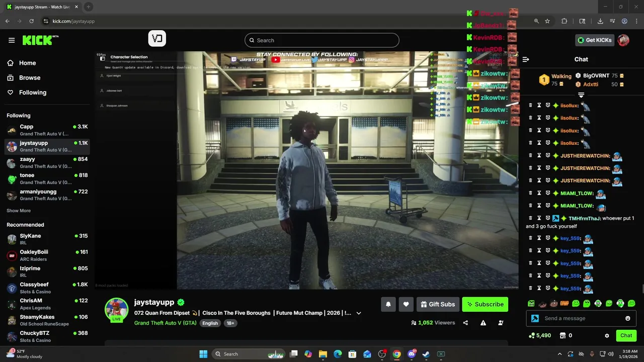Screen dimensions: 644x362
Task: Click the English language tag
Action: (210, 323)
